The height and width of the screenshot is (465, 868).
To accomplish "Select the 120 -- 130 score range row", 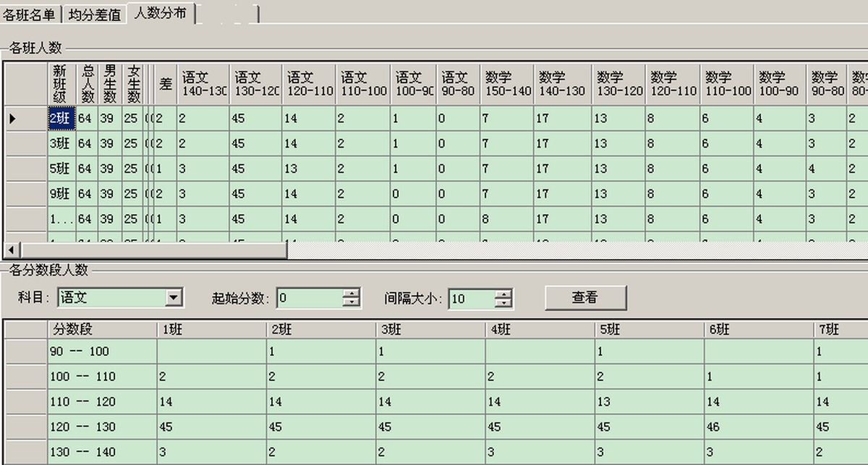I will coord(102,427).
